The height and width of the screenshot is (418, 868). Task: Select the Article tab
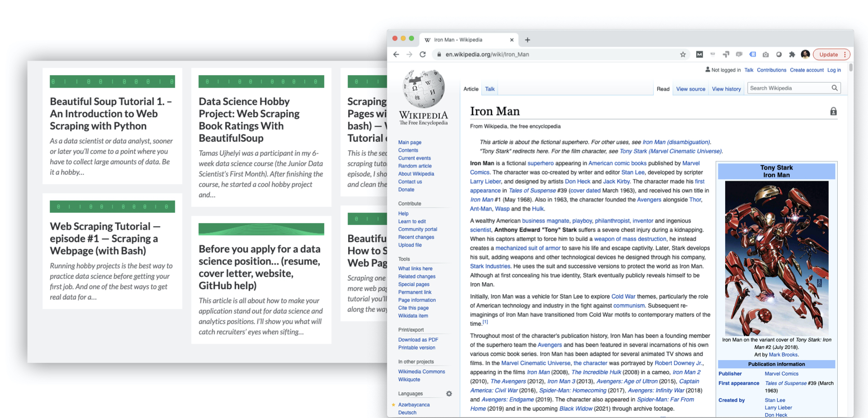471,89
